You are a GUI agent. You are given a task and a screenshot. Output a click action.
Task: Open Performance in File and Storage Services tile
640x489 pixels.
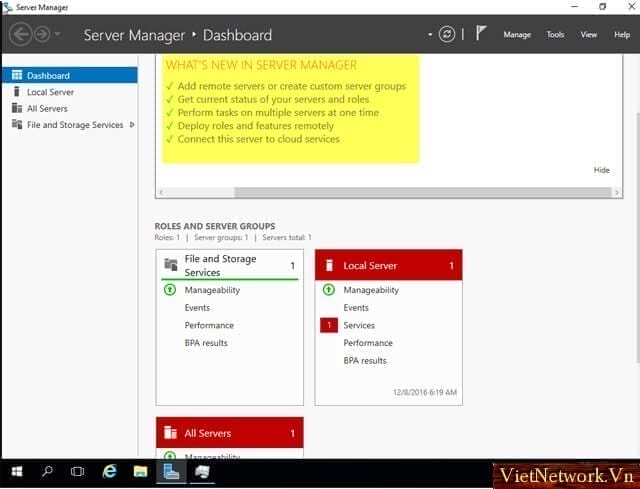coord(209,325)
